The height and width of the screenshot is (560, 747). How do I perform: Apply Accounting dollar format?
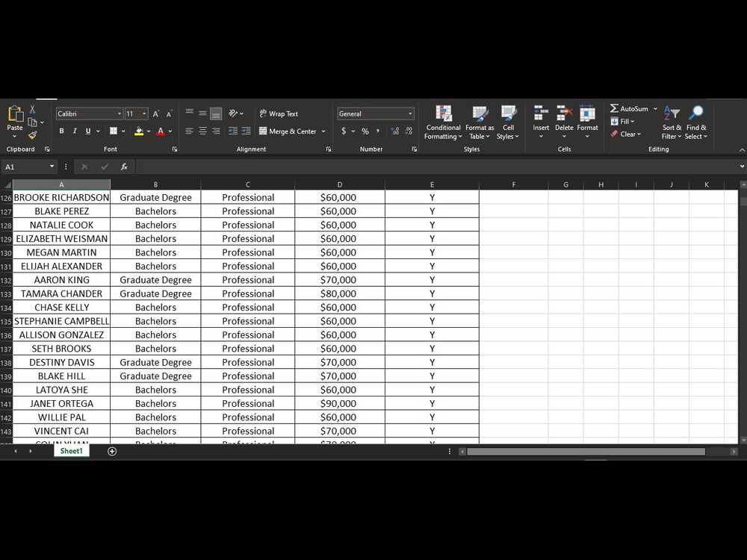coord(344,131)
